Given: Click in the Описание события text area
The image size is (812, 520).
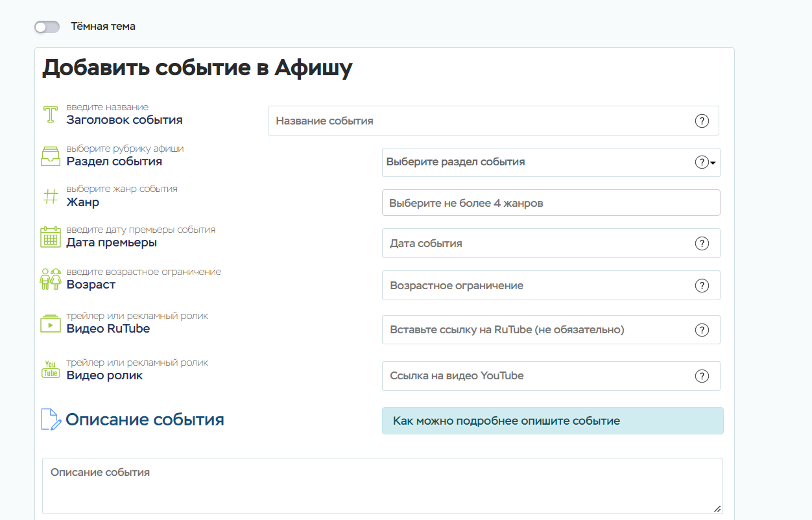Looking at the screenshot, I should 381,486.
